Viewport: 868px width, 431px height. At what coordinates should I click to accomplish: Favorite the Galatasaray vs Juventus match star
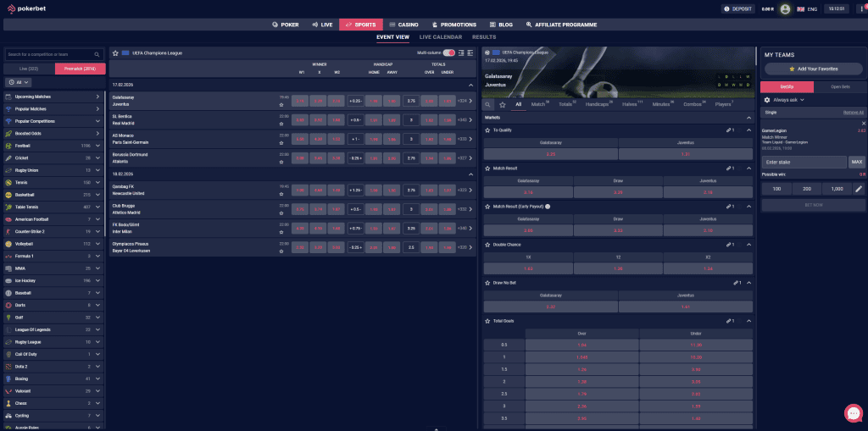click(x=281, y=104)
